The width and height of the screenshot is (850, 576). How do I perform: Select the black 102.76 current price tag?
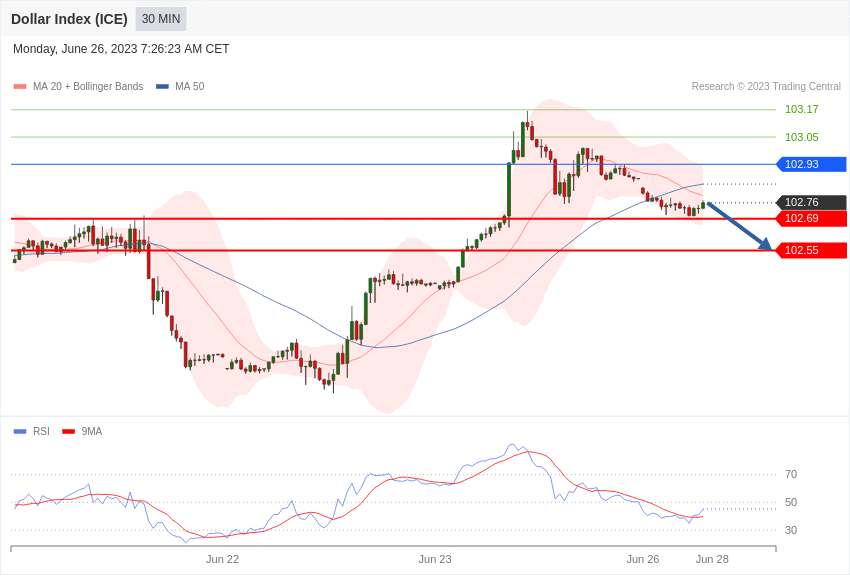(811, 202)
